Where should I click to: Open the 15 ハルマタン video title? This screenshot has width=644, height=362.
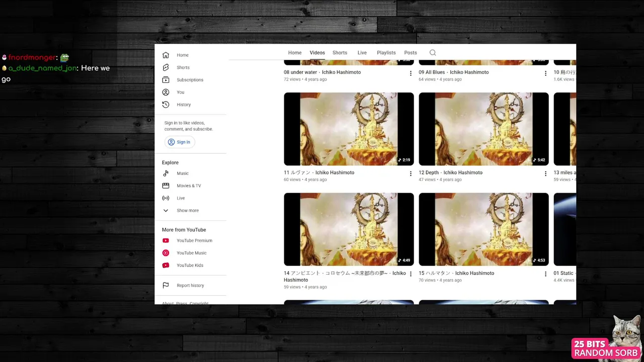[456, 273]
